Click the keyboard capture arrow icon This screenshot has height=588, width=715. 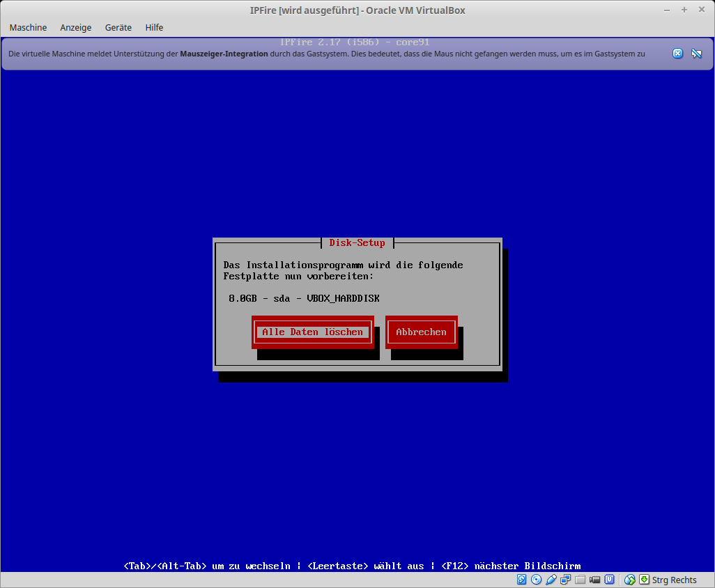point(644,580)
